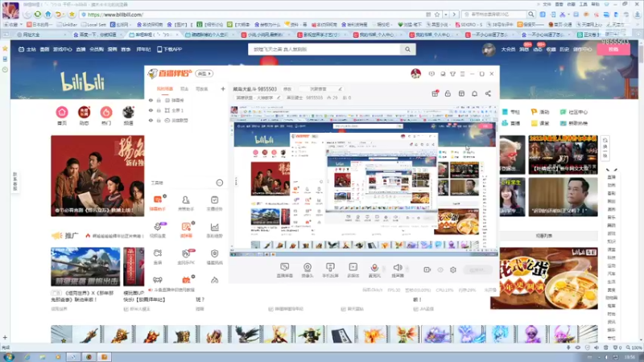Open notification bell in stream window
The height and width of the screenshot is (362, 644).
(x=474, y=93)
